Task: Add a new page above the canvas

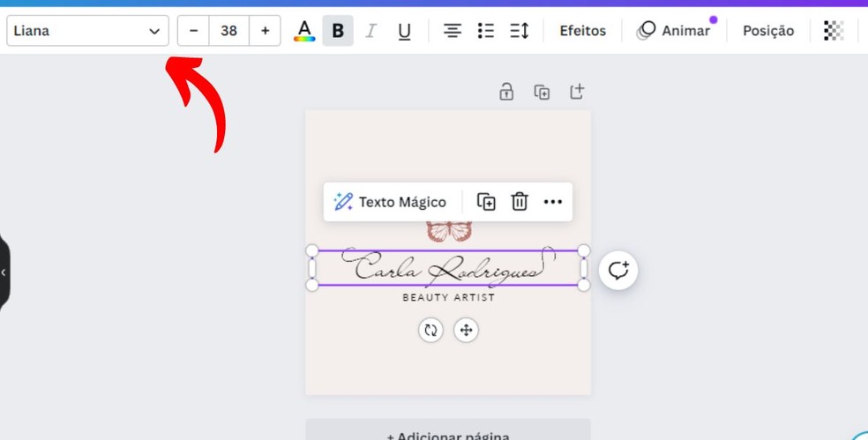Action: click(x=577, y=92)
